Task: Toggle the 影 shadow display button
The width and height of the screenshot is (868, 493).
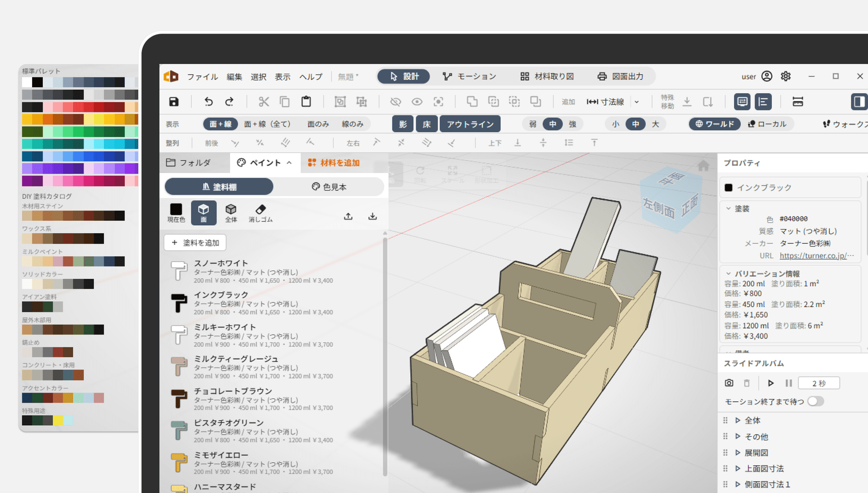Action: pos(403,124)
